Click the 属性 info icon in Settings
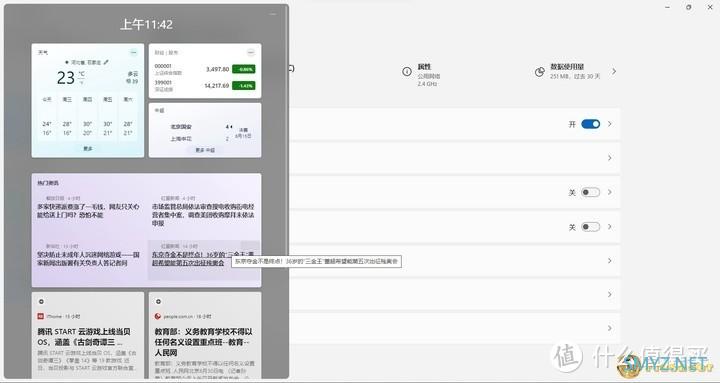This screenshot has height=383, width=720. [x=407, y=72]
